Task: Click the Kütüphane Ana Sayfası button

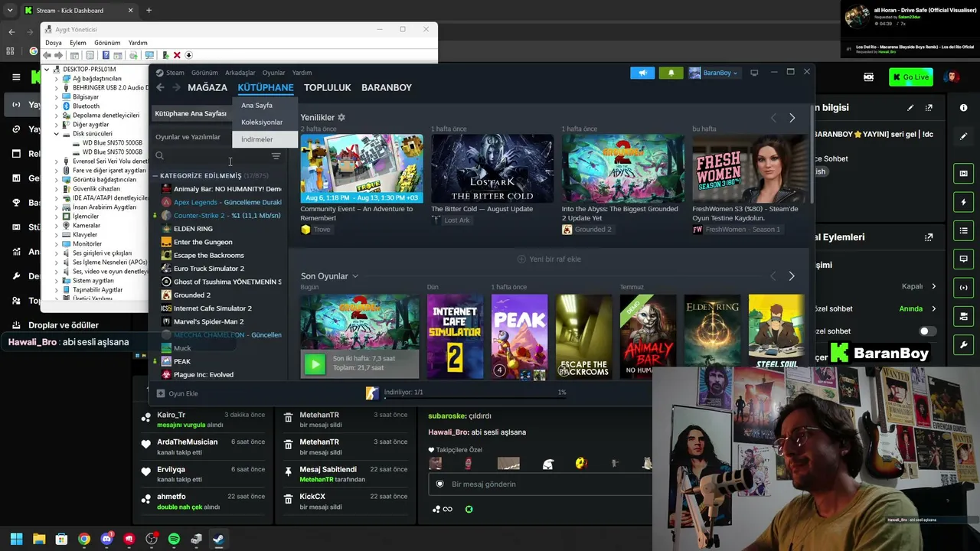Action: click(191, 114)
